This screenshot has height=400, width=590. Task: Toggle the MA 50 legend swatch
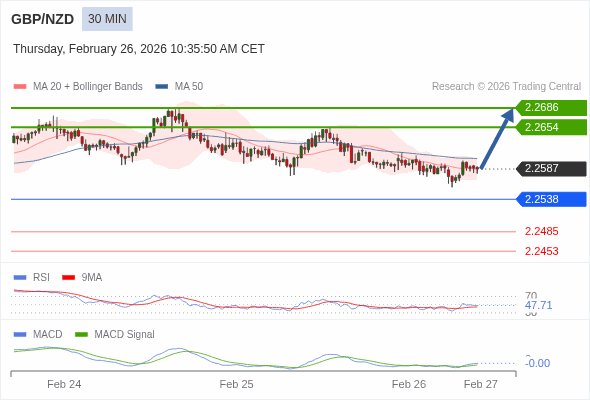(x=161, y=87)
